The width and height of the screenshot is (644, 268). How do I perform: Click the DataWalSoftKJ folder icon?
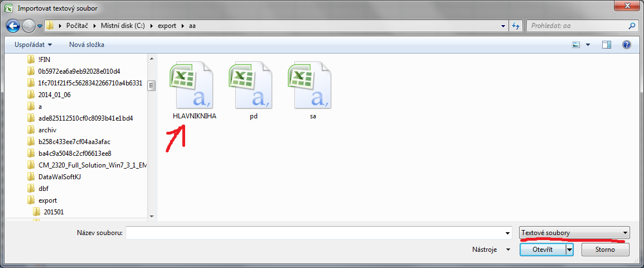point(31,177)
